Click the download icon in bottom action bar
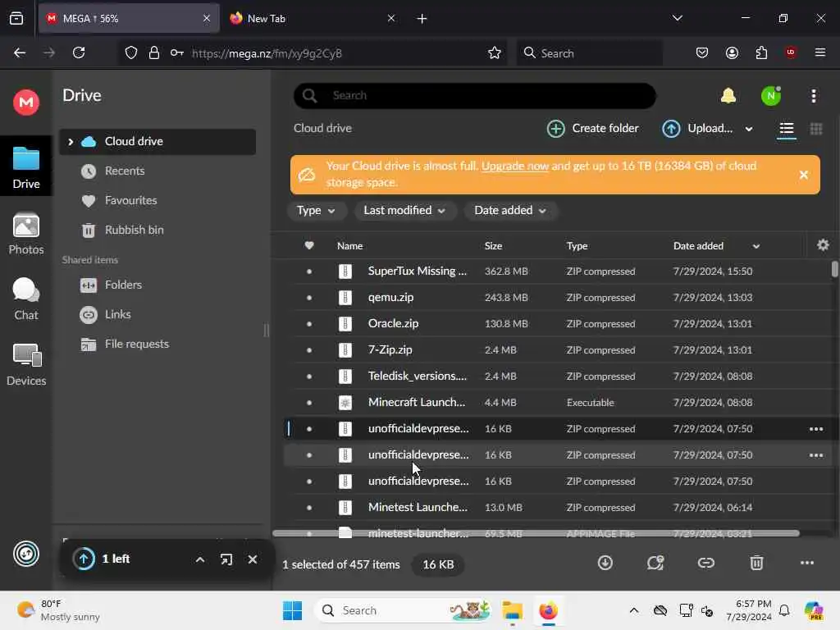The width and height of the screenshot is (840, 630). click(x=605, y=563)
